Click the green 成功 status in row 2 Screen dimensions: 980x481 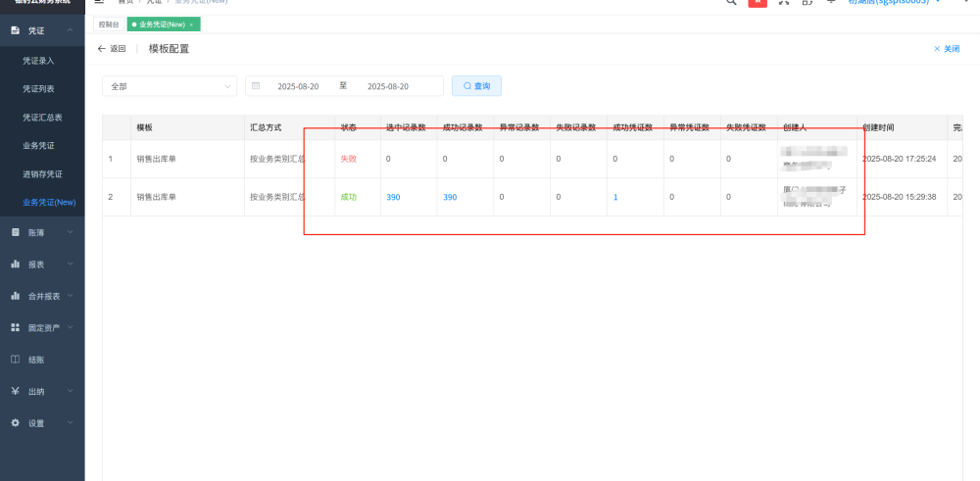click(x=348, y=198)
